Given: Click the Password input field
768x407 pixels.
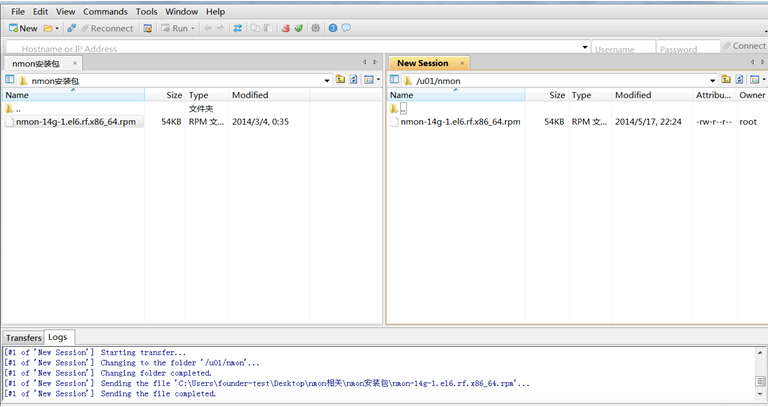Looking at the screenshot, I should pos(688,48).
